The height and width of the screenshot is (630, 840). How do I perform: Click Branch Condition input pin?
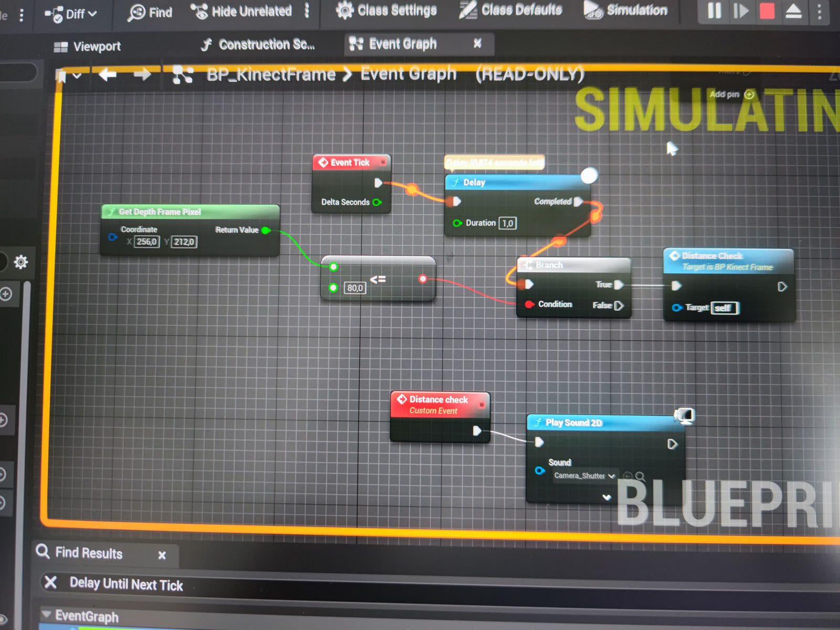click(x=530, y=304)
